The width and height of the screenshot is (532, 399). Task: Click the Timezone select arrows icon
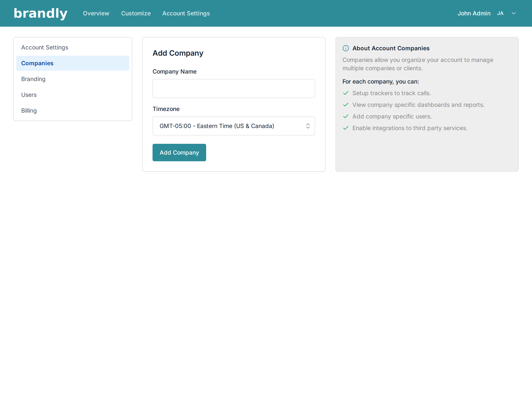[x=308, y=126]
